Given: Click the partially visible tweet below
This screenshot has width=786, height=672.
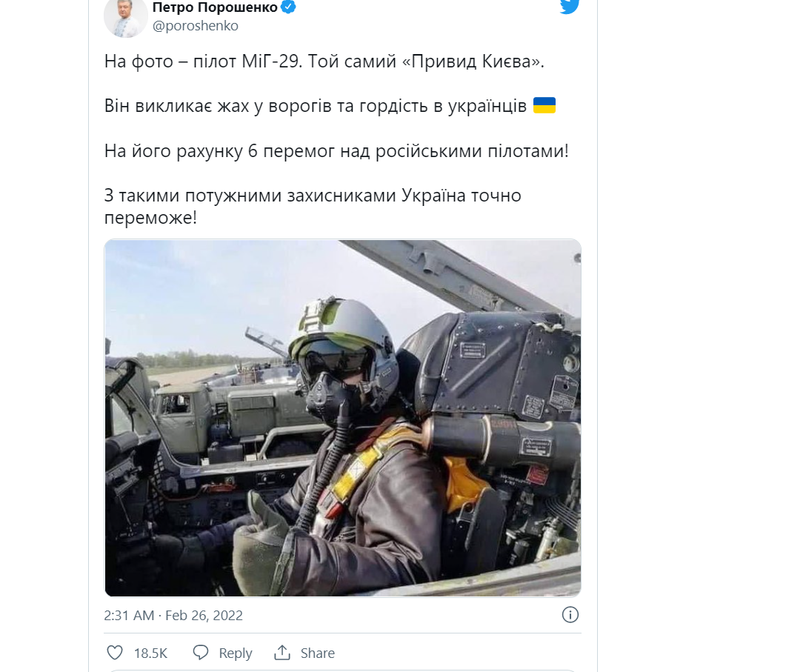Looking at the screenshot, I should [342, 669].
